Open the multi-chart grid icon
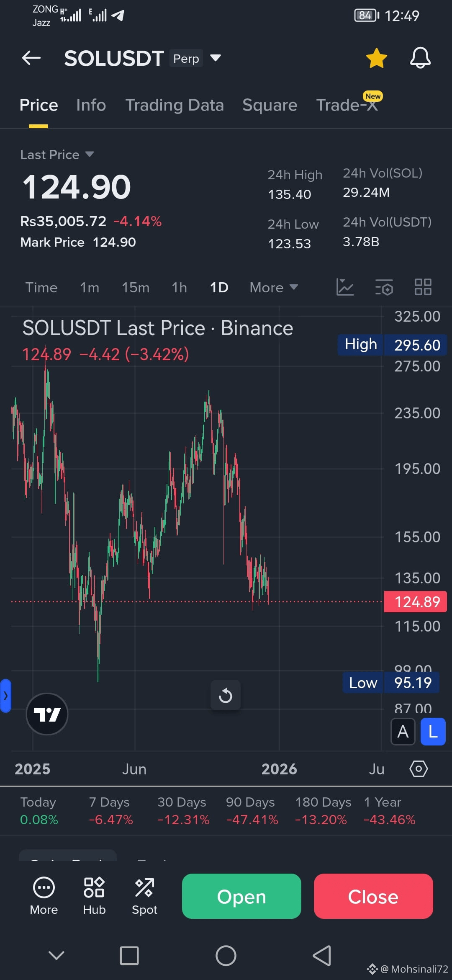 point(423,287)
